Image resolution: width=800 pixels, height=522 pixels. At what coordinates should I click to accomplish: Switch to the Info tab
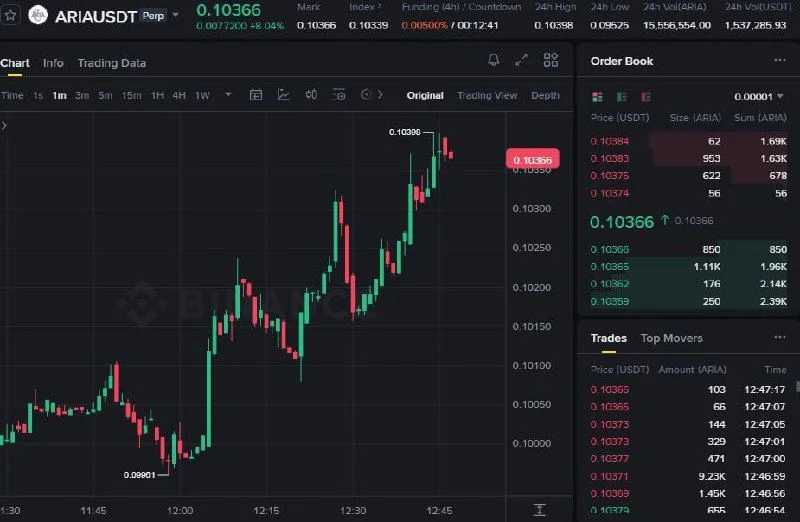coord(53,63)
